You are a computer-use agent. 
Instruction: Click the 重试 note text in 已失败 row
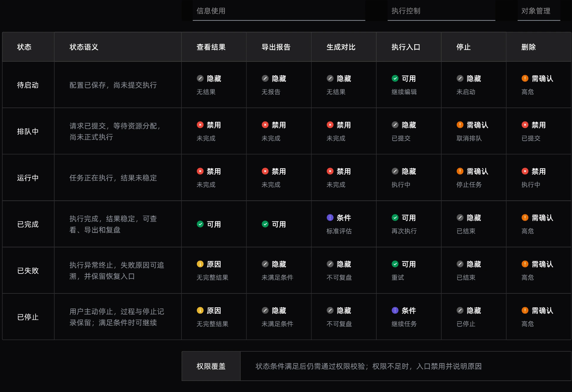pos(398,277)
